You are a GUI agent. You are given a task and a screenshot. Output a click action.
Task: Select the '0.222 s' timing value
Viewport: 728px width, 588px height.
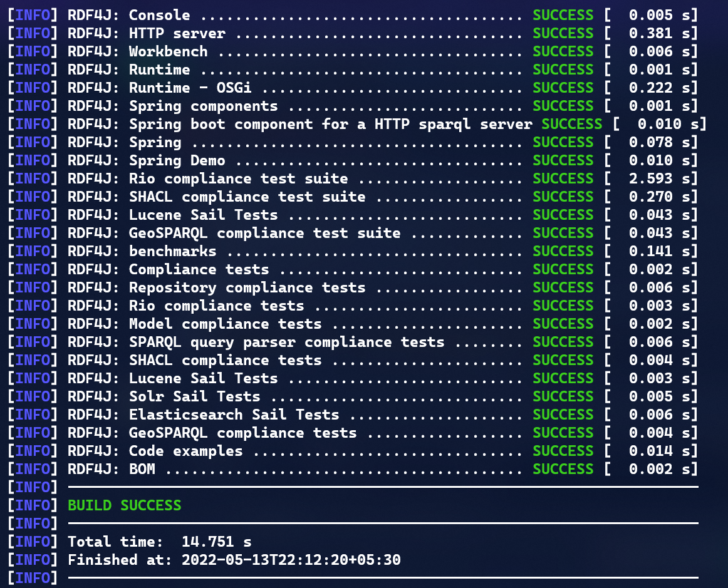(659, 88)
